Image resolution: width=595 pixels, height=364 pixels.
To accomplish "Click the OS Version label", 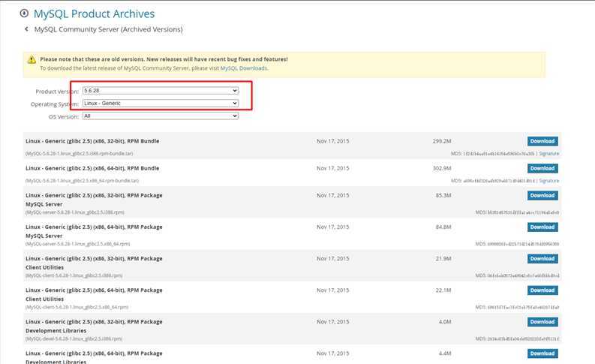I will click(63, 117).
